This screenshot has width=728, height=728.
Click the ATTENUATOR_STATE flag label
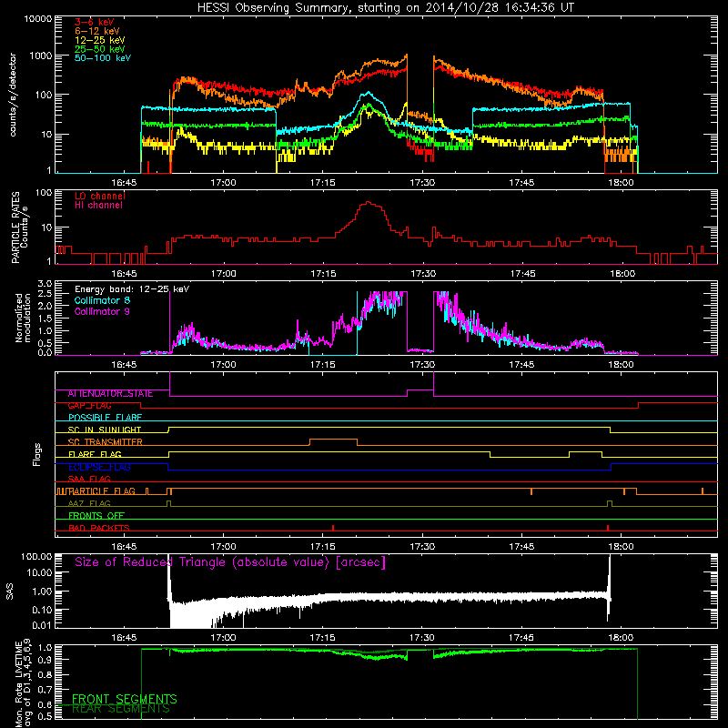click(110, 394)
